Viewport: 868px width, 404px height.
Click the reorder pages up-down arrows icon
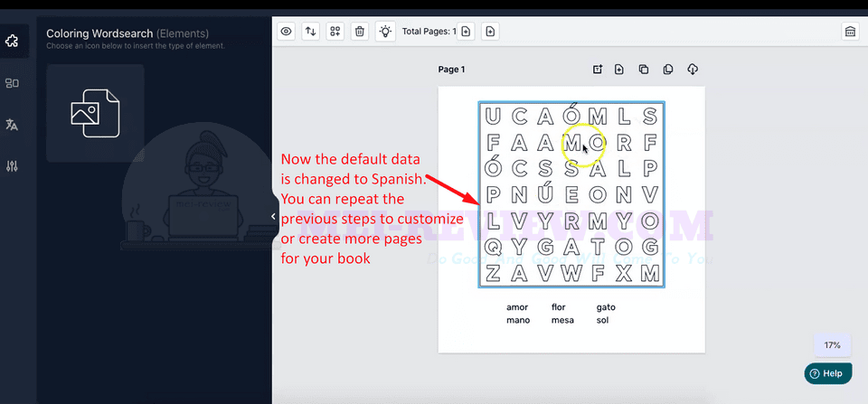pos(310,32)
